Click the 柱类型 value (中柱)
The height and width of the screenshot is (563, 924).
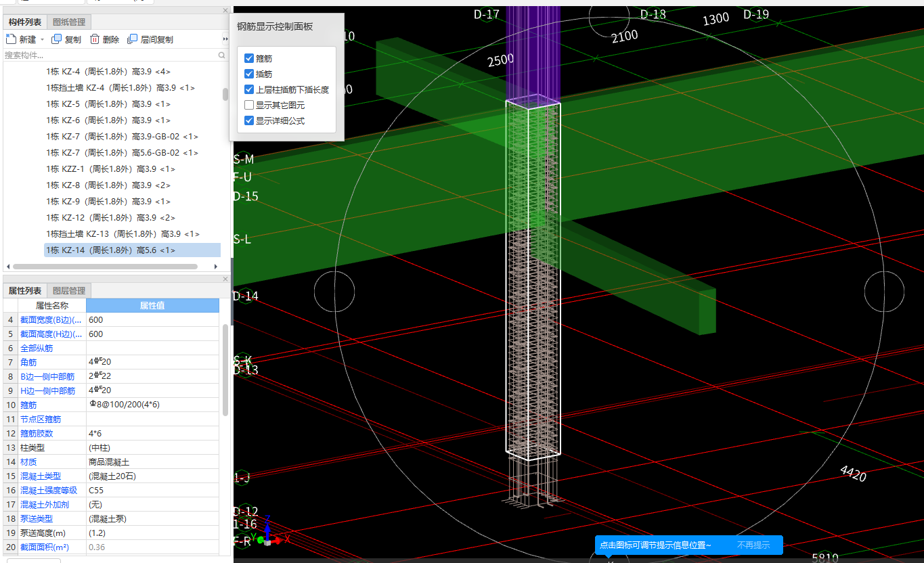pos(152,447)
